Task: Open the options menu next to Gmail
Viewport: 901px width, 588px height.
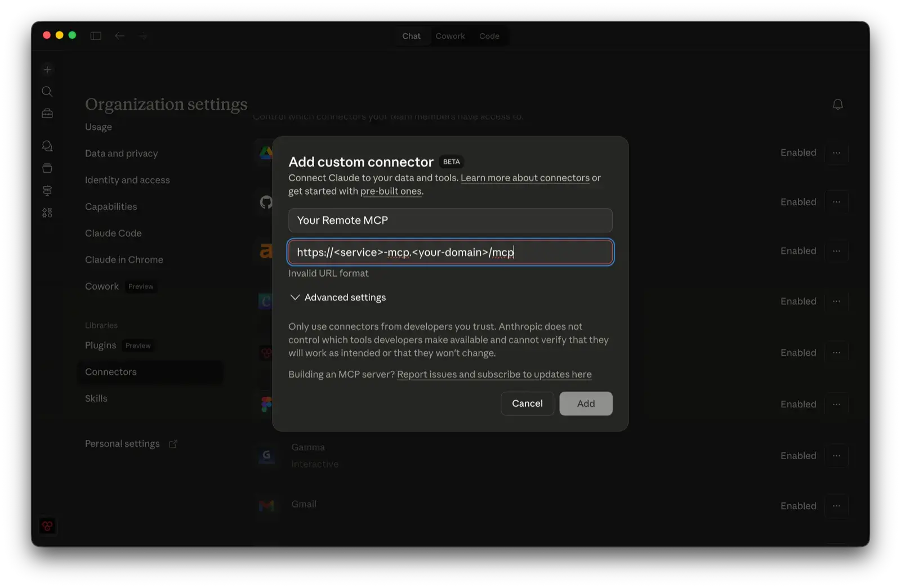Action: 837,506
